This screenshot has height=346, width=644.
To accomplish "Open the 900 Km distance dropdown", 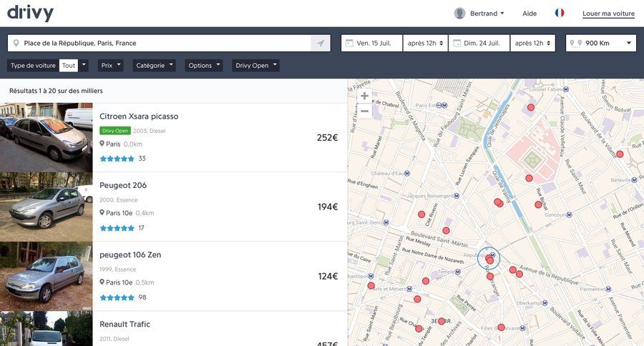I will coord(601,43).
